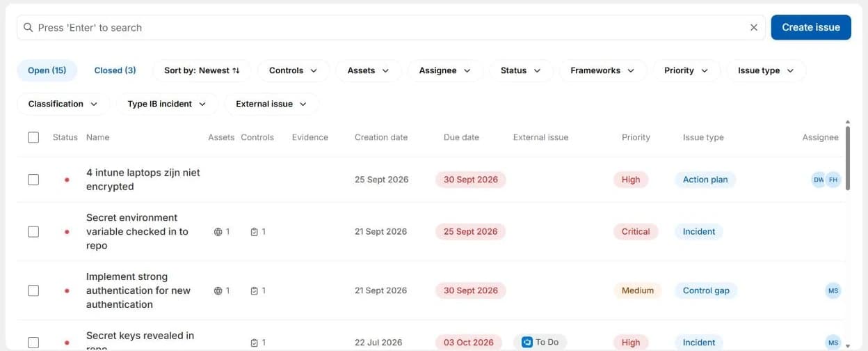Switch to the Closed (3) tab
The width and height of the screenshot is (868, 351).
(x=115, y=70)
